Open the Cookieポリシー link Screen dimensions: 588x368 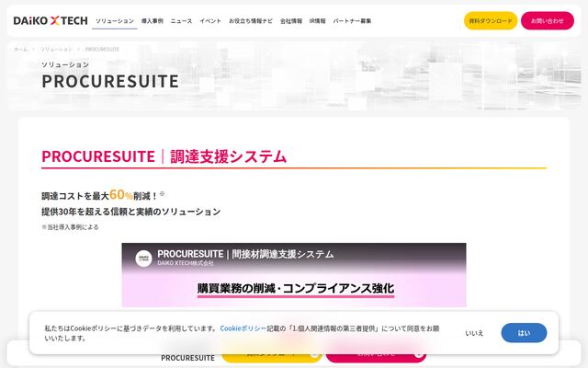(243, 328)
